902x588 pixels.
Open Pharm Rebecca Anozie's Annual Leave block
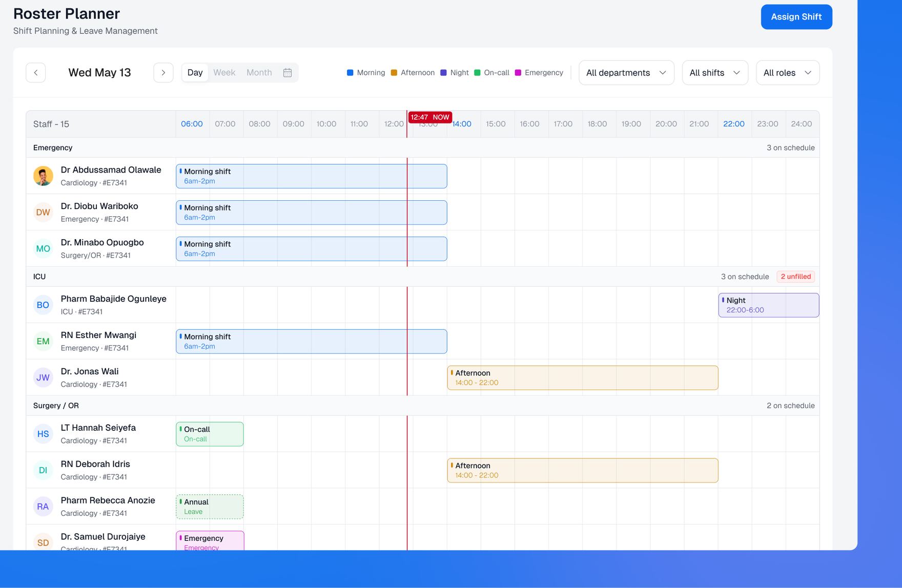pyautogui.click(x=210, y=507)
